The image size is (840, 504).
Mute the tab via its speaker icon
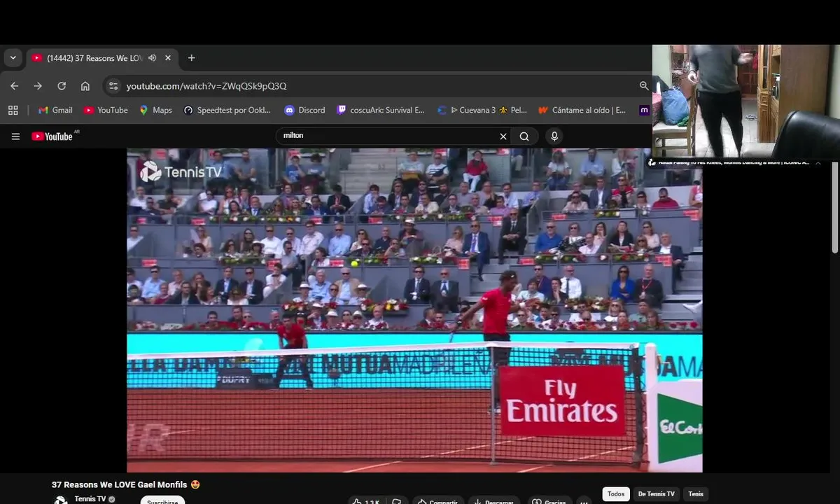(152, 58)
